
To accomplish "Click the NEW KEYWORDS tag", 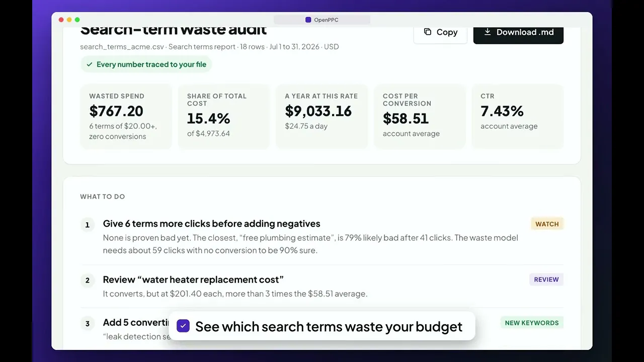I will coord(532,323).
